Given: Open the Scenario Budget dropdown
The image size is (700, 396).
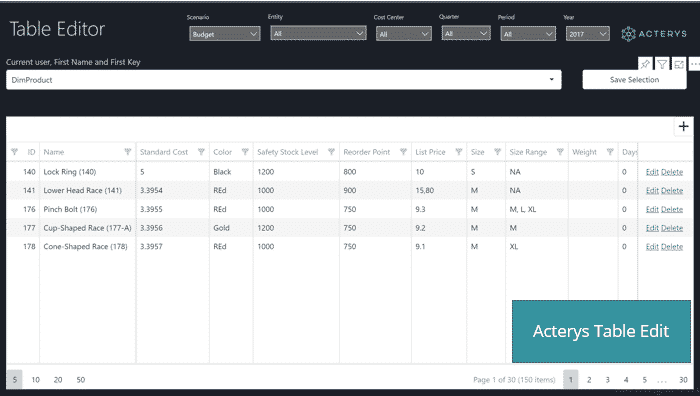Looking at the screenshot, I should point(225,34).
